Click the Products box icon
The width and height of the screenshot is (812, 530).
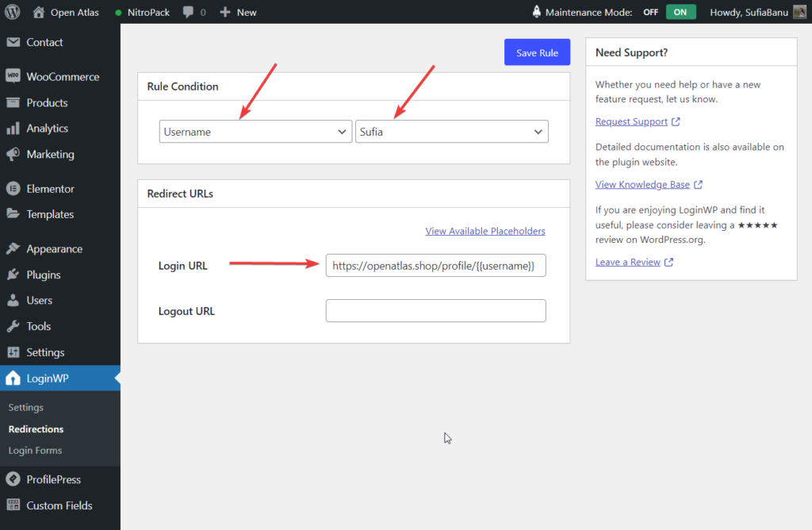coord(13,102)
